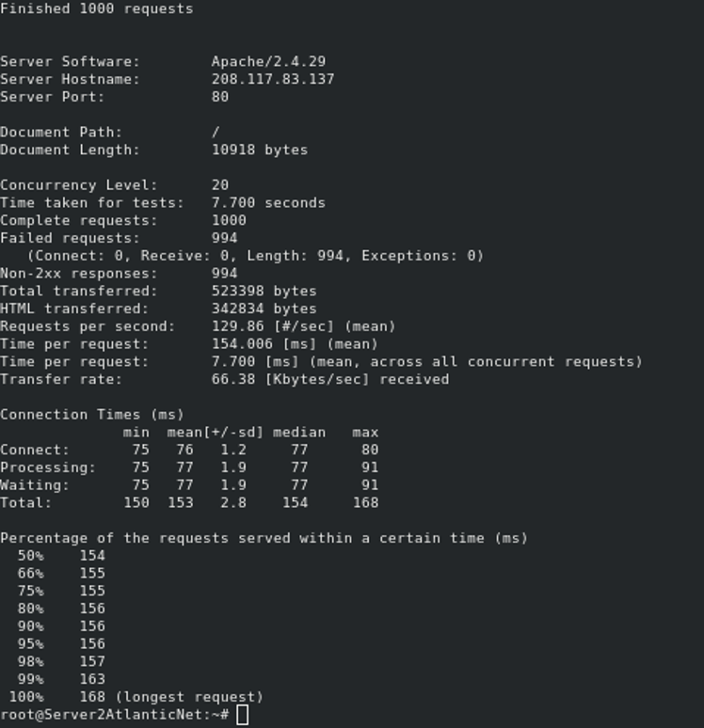Click the Non-2xx responses 994 value
This screenshot has width=704, height=728.
point(224,274)
